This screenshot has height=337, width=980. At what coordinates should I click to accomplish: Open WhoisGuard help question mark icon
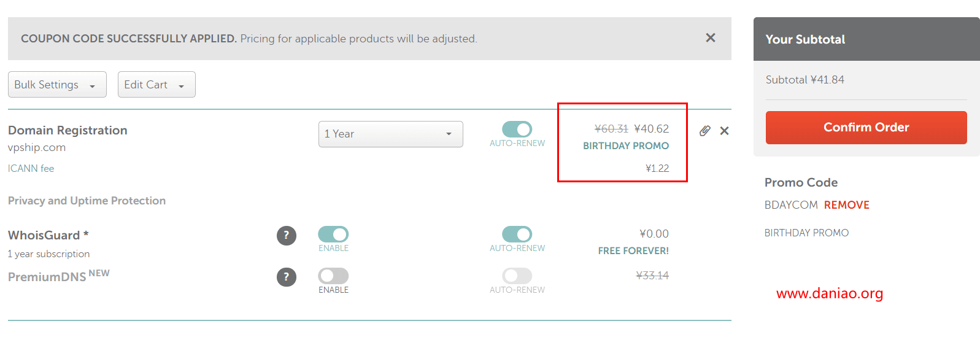click(287, 236)
